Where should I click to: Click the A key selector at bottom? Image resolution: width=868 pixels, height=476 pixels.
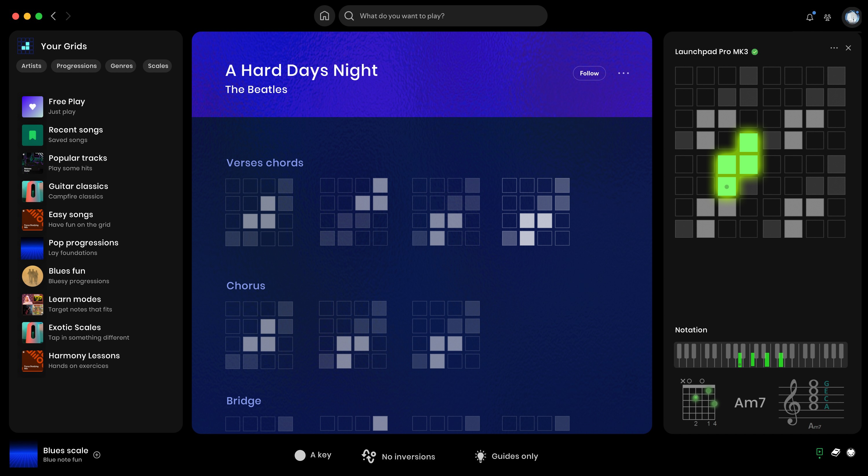[x=313, y=455]
